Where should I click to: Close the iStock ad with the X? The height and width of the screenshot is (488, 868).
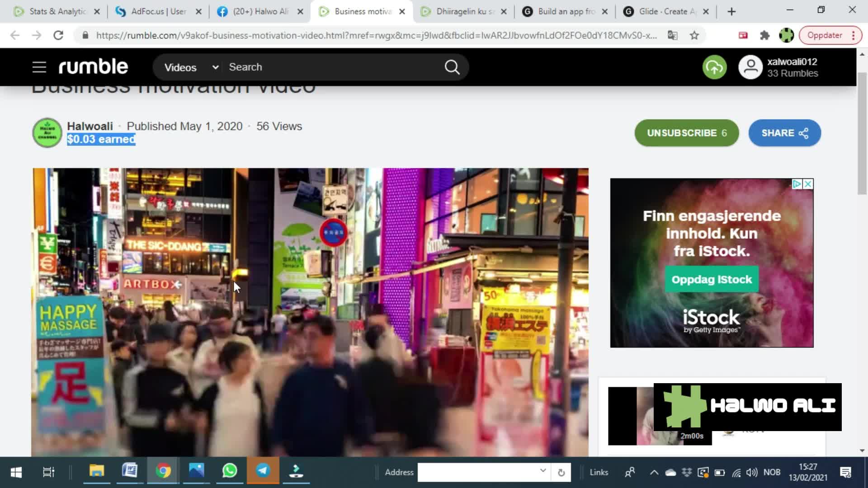[x=808, y=184]
